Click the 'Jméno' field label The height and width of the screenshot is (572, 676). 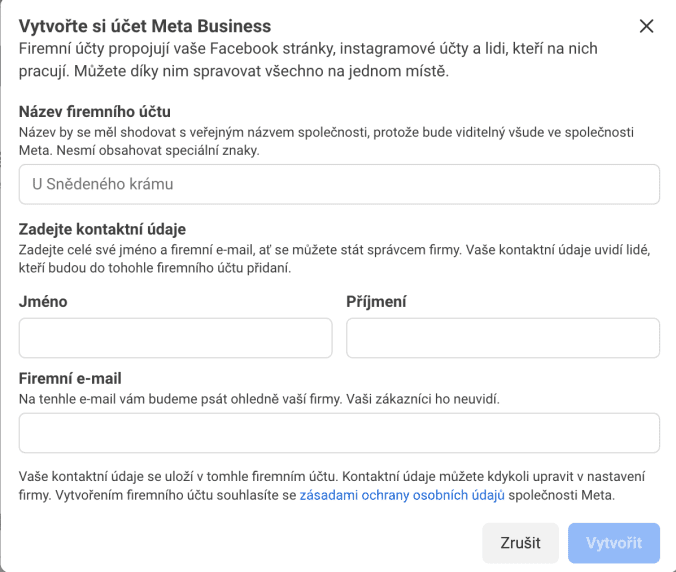[x=43, y=301]
